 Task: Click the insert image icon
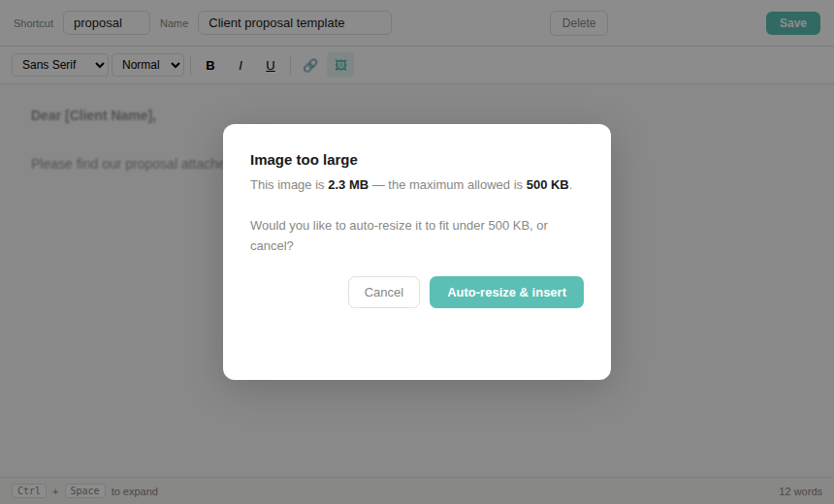tap(340, 65)
